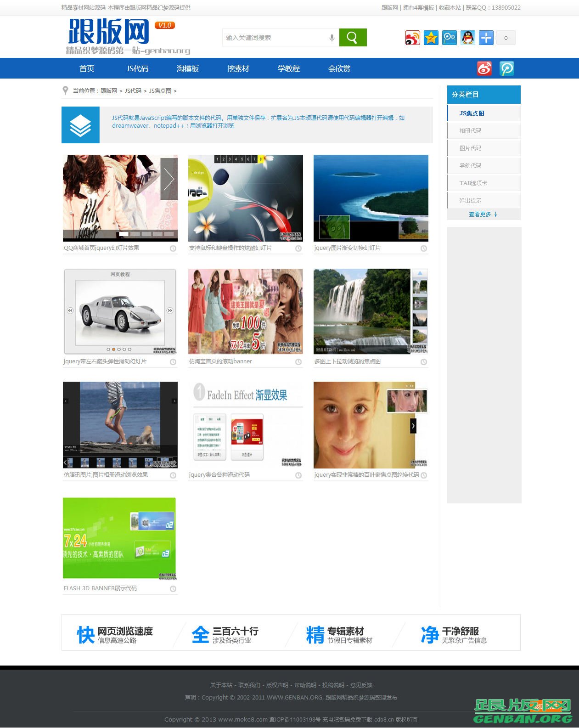The height and width of the screenshot is (728, 579).
Task: Select 相册代码 in the category sidebar
Action: point(470,131)
